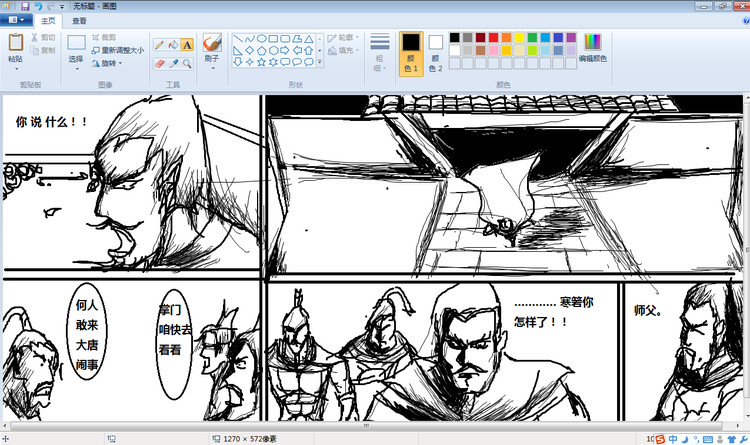Pick the red color swatch

point(494,38)
